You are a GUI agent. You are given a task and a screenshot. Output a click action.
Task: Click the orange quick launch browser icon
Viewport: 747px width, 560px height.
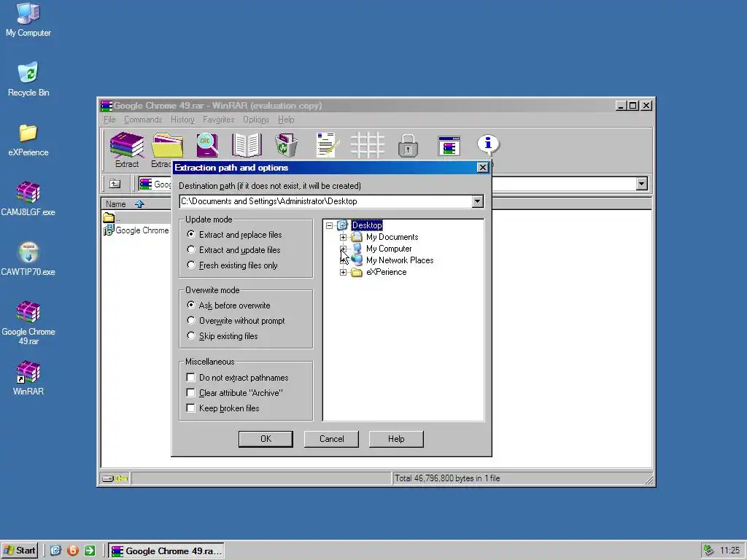pyautogui.click(x=73, y=551)
